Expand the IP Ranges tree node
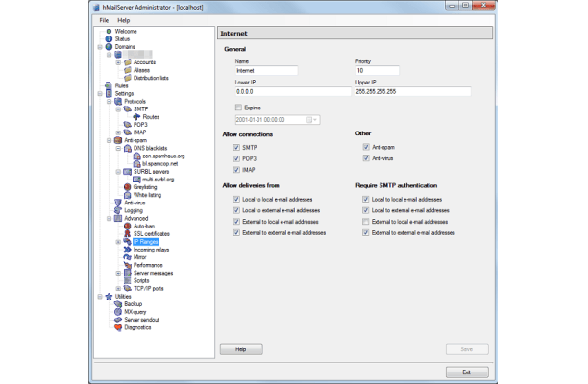The width and height of the screenshot is (588, 384). 118,242
